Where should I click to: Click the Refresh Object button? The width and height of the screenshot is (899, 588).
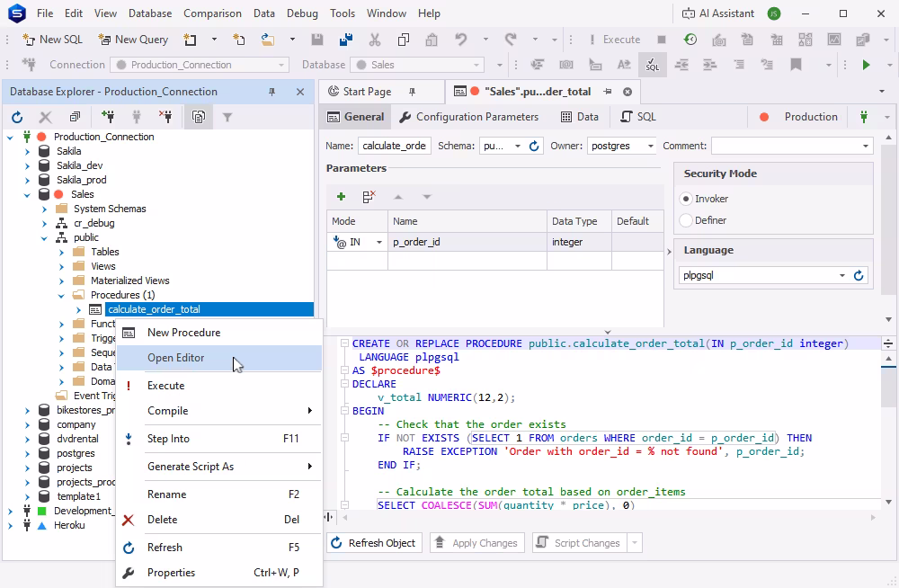click(374, 543)
